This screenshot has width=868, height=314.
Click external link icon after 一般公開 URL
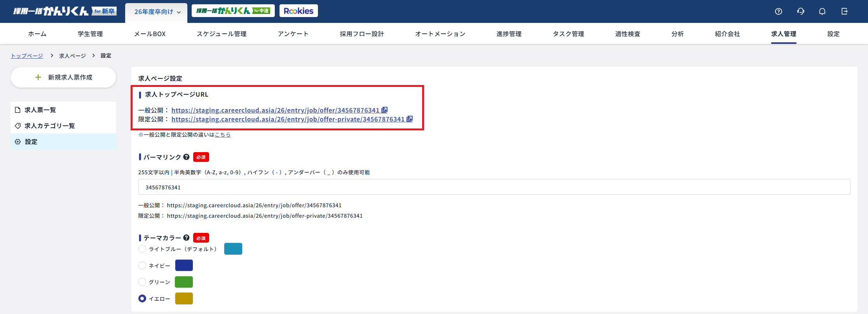[x=384, y=110]
